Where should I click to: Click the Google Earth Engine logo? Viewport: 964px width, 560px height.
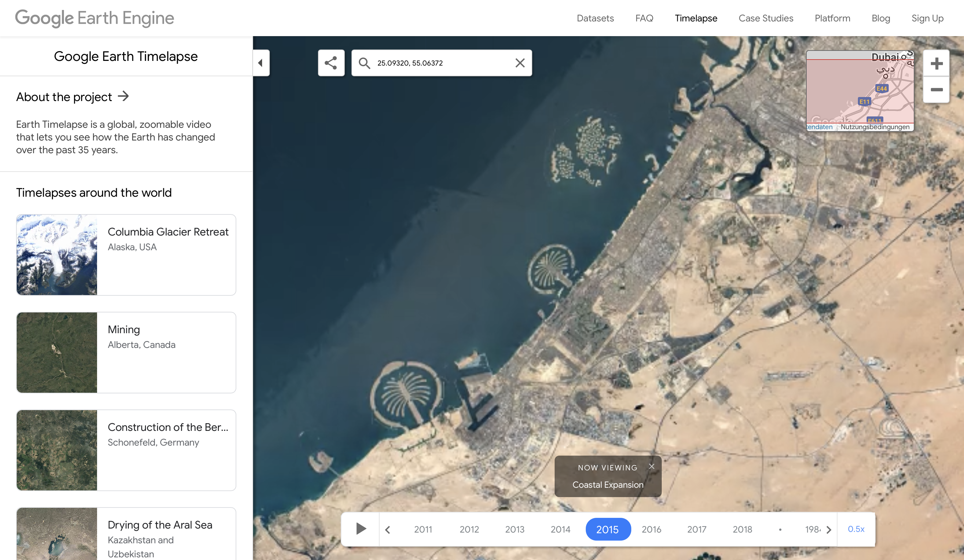pyautogui.click(x=94, y=18)
